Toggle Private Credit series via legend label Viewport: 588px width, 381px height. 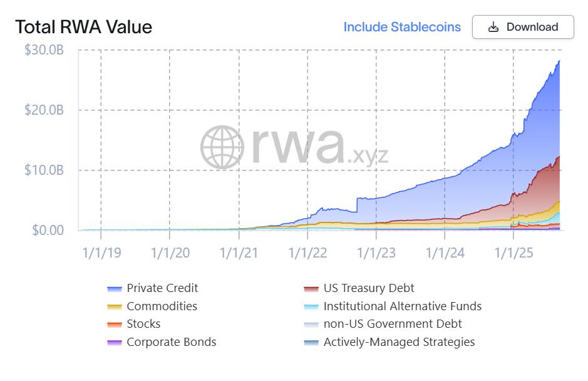162,288
